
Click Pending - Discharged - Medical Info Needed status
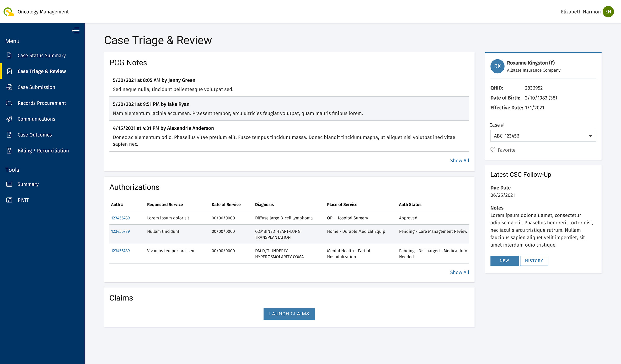click(x=433, y=254)
